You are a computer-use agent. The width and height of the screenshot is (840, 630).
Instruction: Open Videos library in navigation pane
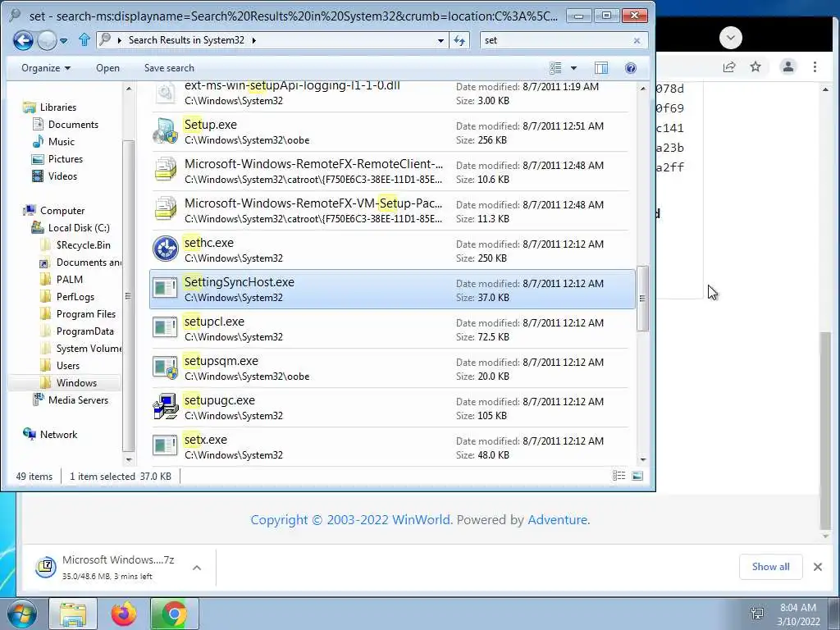click(62, 176)
